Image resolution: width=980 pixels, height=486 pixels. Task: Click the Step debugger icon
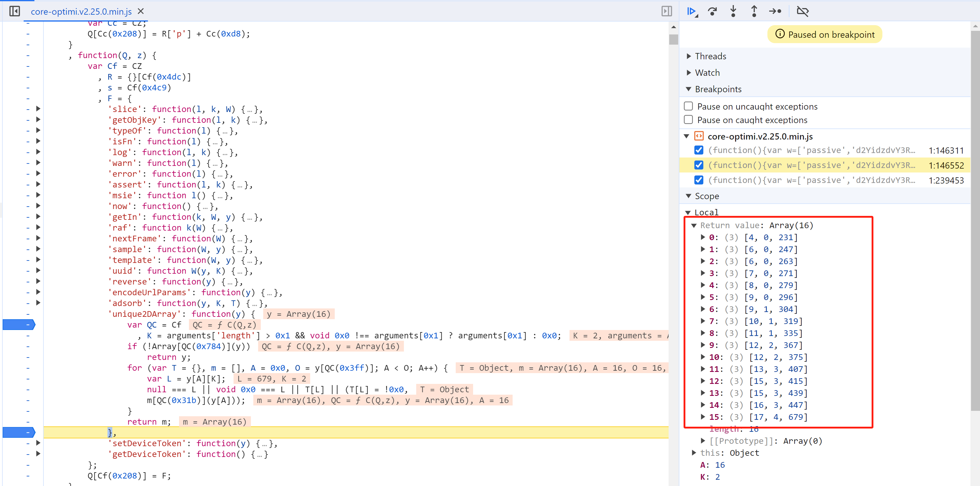775,11
